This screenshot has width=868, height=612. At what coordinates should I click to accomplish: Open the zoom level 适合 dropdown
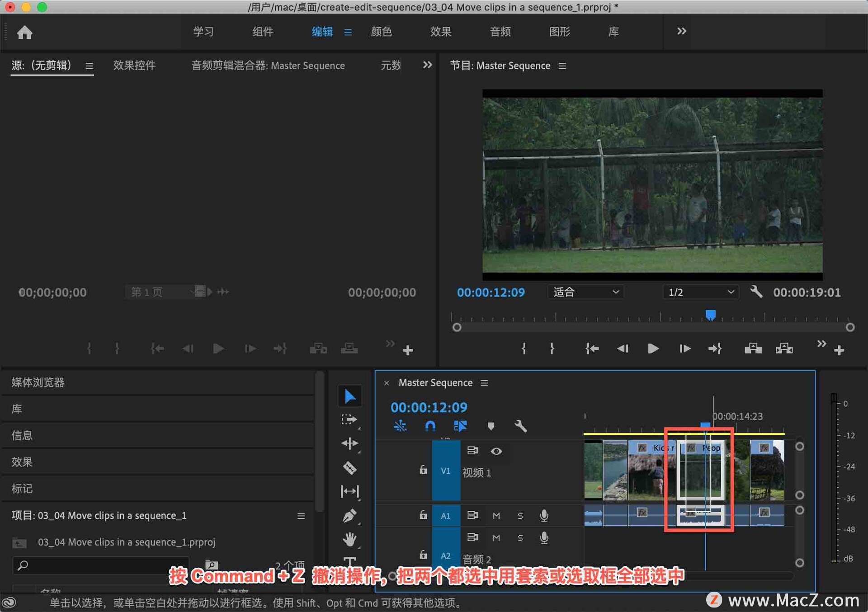coord(585,292)
